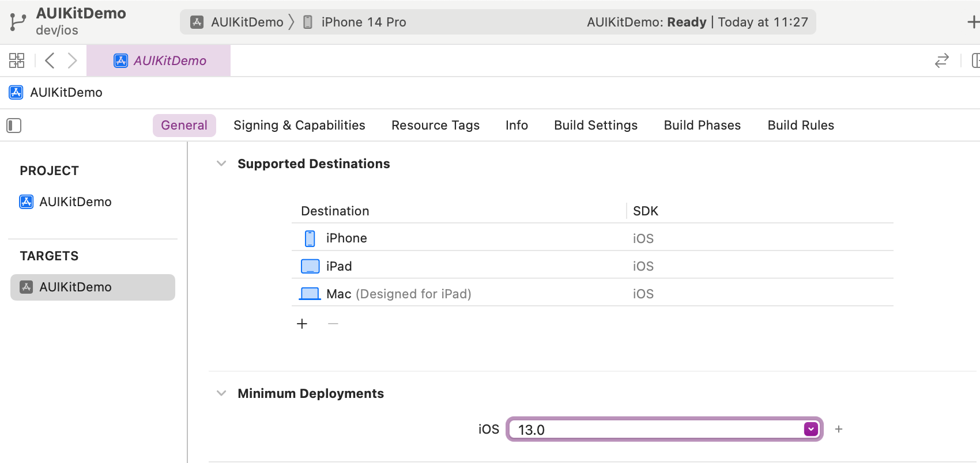Click the Mac laptop destination icon
Screen dimensions: 980x463
[310, 294]
